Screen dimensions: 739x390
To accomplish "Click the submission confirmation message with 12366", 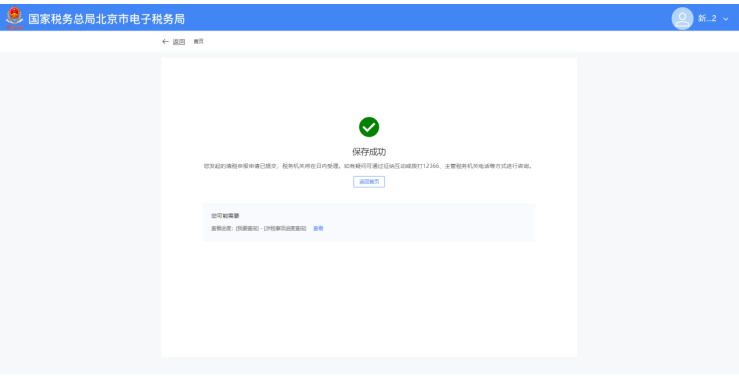I will coord(368,166).
